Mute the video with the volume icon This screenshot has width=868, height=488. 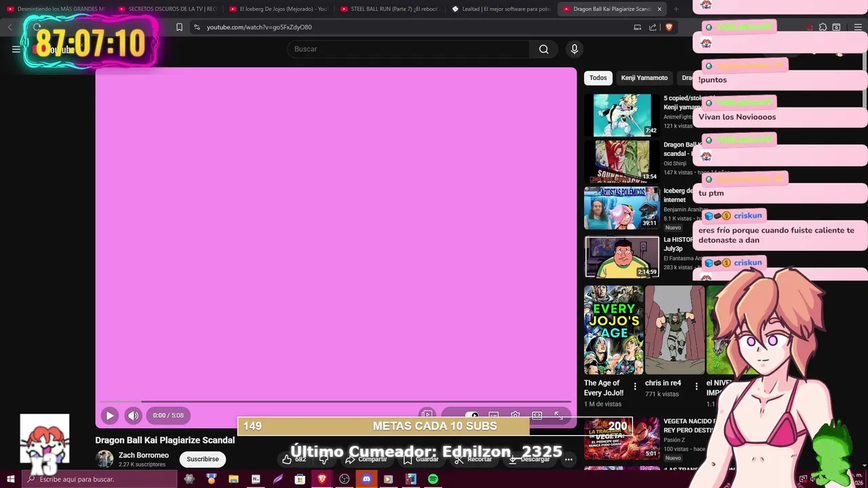[133, 415]
